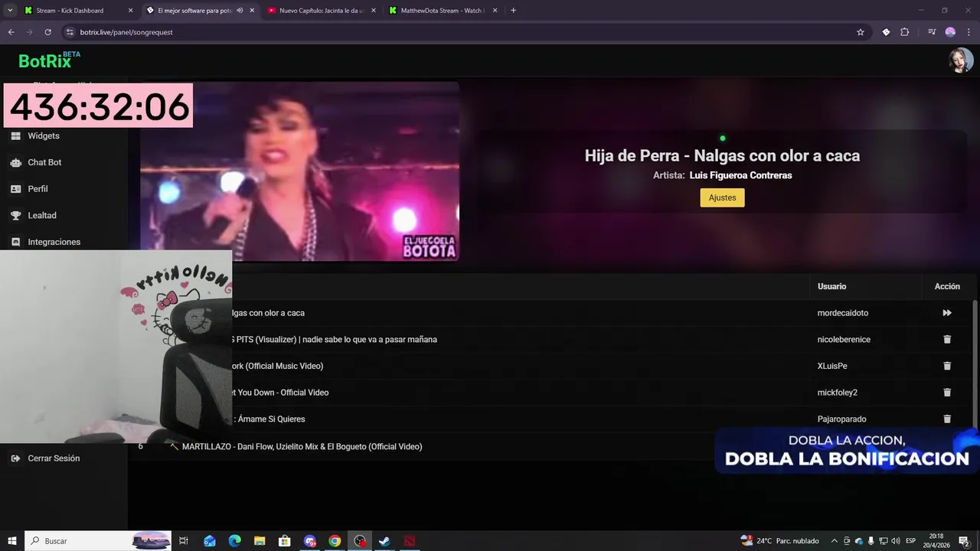Go back to previous page
This screenshot has width=980, height=551.
tap(11, 32)
